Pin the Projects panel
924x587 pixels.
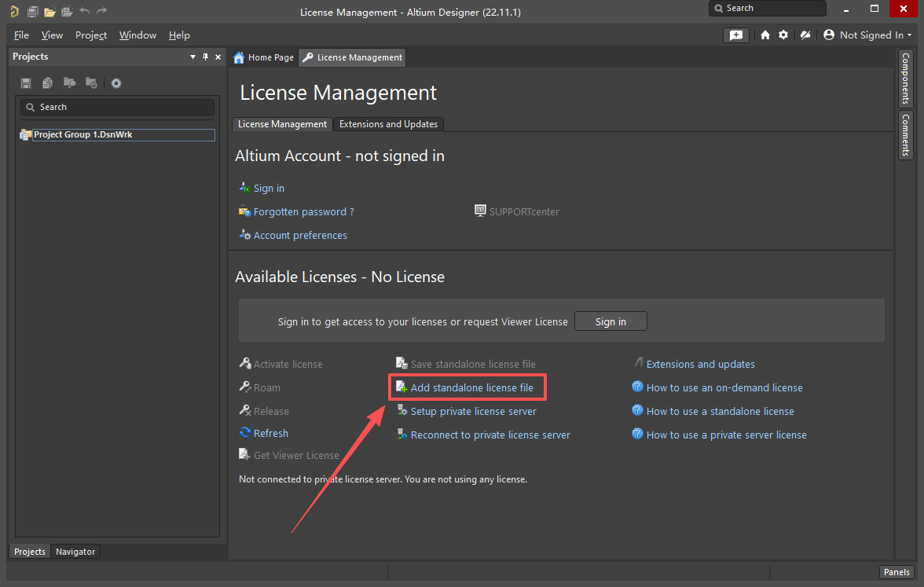click(206, 57)
